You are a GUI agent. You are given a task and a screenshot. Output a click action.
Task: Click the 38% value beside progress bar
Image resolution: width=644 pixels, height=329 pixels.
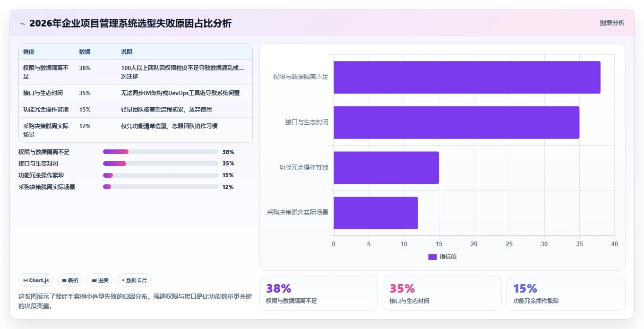pyautogui.click(x=228, y=152)
